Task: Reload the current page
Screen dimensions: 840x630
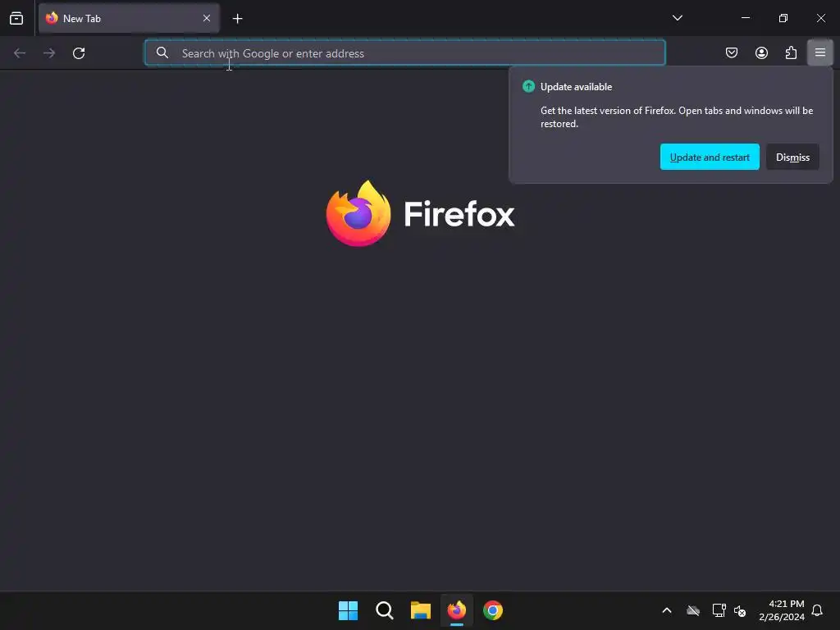Action: pyautogui.click(x=79, y=53)
